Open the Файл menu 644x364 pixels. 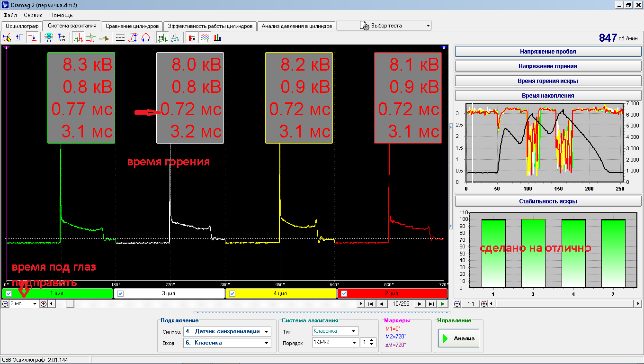(10, 15)
